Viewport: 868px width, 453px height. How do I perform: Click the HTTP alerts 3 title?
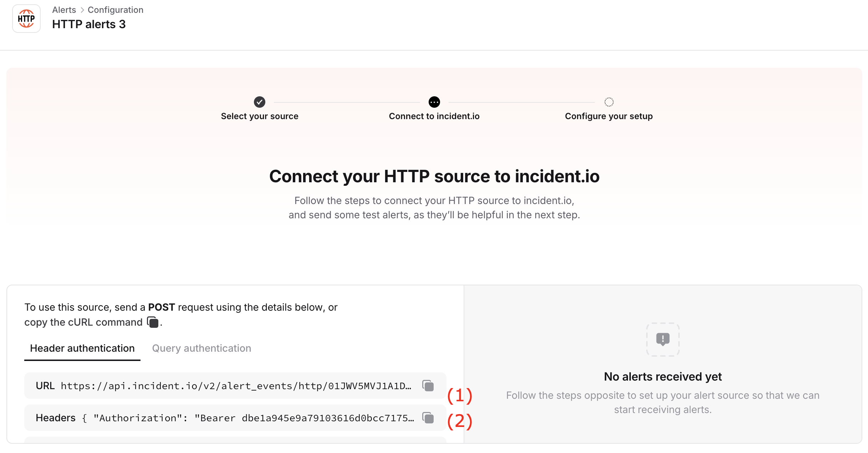click(x=89, y=24)
